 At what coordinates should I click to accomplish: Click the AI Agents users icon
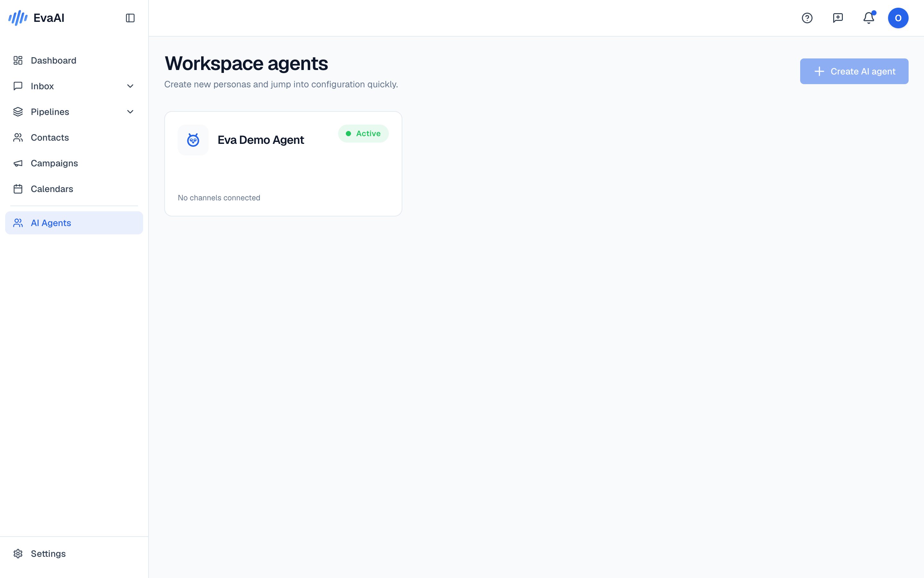coord(18,223)
